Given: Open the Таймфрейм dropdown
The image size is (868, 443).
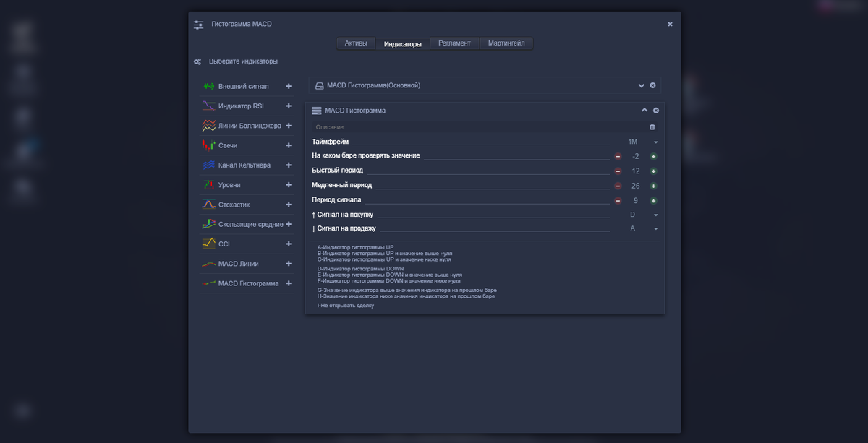Looking at the screenshot, I should point(656,142).
